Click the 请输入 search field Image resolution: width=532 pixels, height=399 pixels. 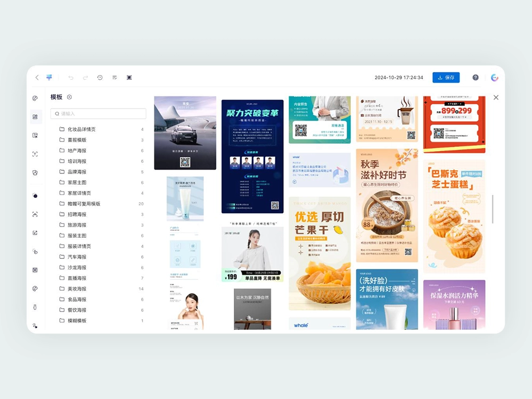point(99,114)
